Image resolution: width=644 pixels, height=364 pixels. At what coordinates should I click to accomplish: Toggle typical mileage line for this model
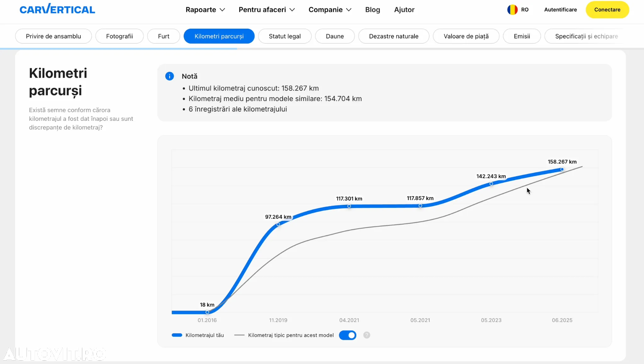347,335
